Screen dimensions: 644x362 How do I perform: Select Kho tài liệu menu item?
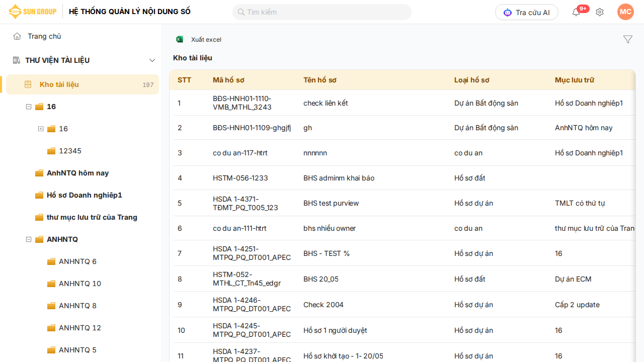pyautogui.click(x=83, y=84)
